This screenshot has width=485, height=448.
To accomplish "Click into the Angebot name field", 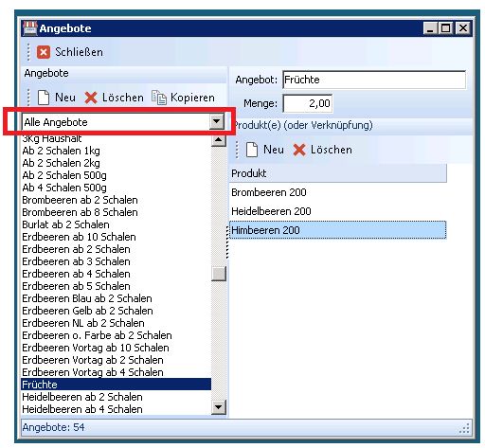I will pyautogui.click(x=374, y=80).
